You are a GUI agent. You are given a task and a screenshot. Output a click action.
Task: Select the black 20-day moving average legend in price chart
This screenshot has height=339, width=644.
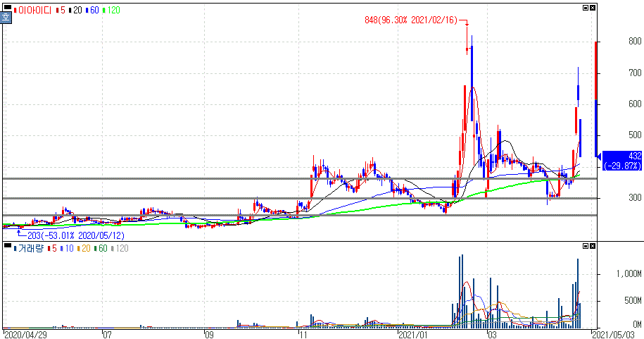coord(75,11)
